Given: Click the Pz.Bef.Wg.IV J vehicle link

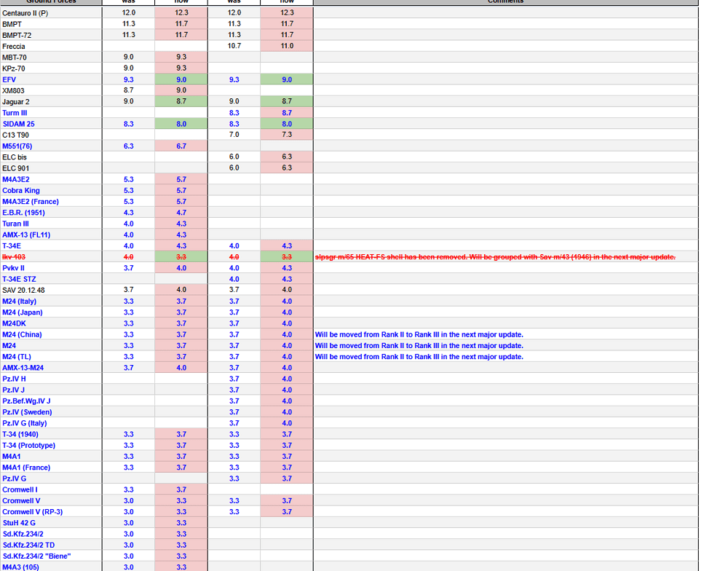Looking at the screenshot, I should click(x=26, y=401).
